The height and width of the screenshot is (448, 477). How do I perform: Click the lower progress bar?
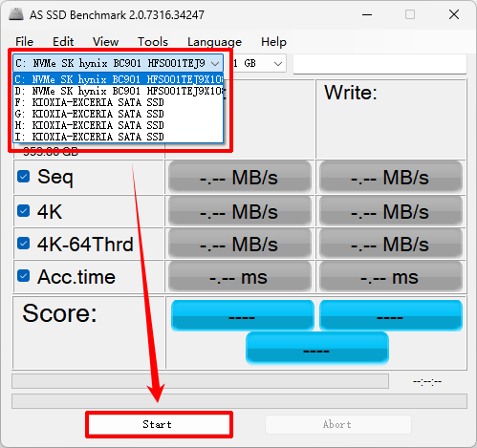point(239,401)
